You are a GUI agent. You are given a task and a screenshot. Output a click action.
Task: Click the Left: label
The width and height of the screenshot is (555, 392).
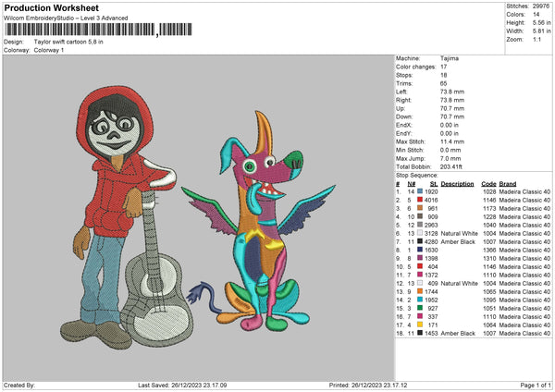[401, 92]
